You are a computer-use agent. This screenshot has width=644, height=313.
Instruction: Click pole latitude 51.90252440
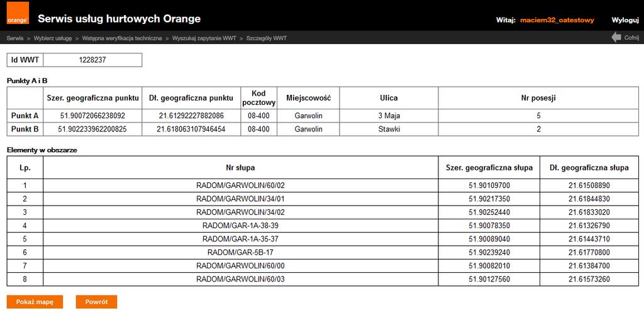click(489, 212)
